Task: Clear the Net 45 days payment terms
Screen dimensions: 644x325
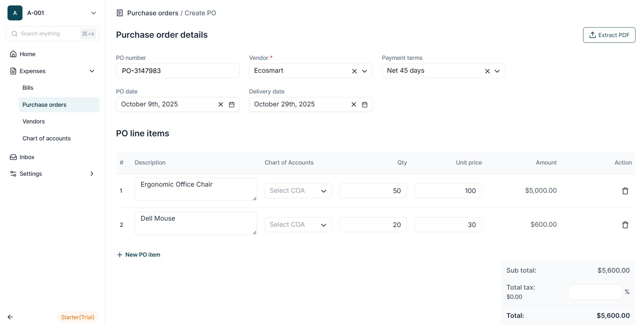Action: pos(487,71)
